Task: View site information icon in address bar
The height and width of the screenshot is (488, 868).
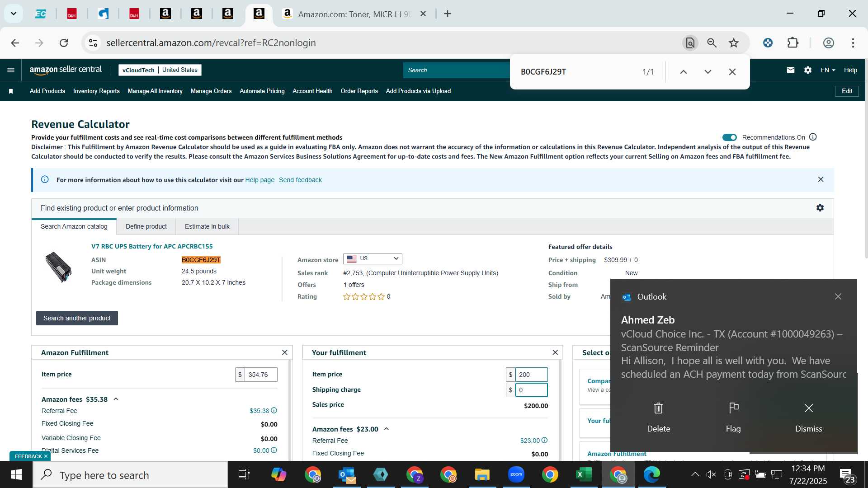Action: 93,43
